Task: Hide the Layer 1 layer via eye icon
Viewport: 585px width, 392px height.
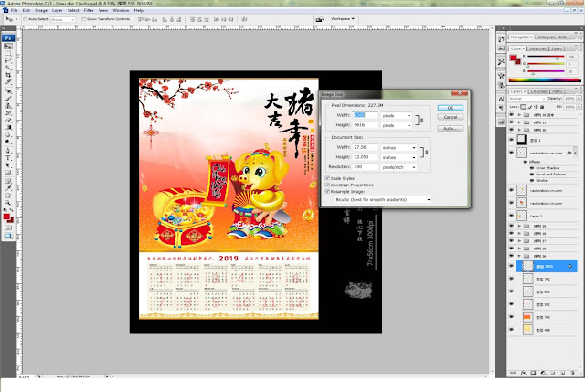Action: (511, 216)
